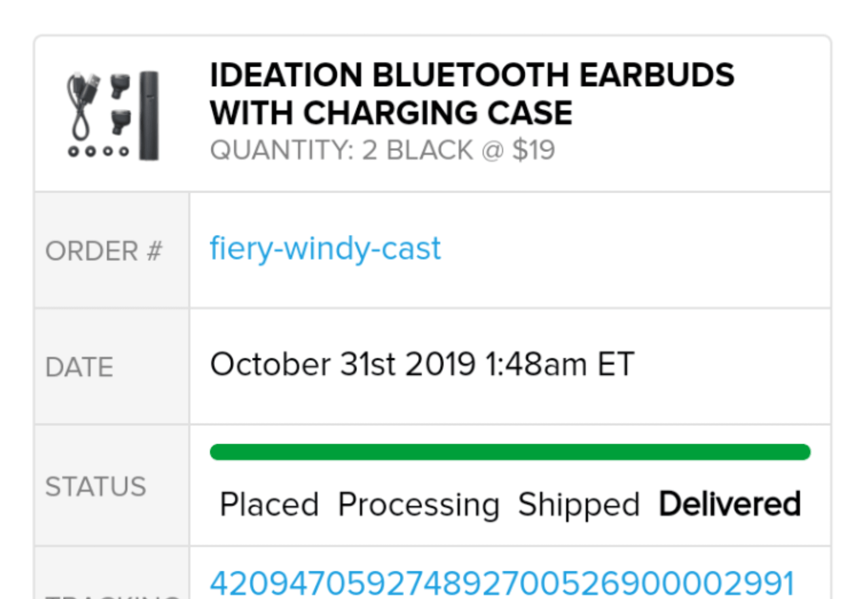Select the October 31st 2019 order date text
The height and width of the screenshot is (599, 868).
point(422,364)
